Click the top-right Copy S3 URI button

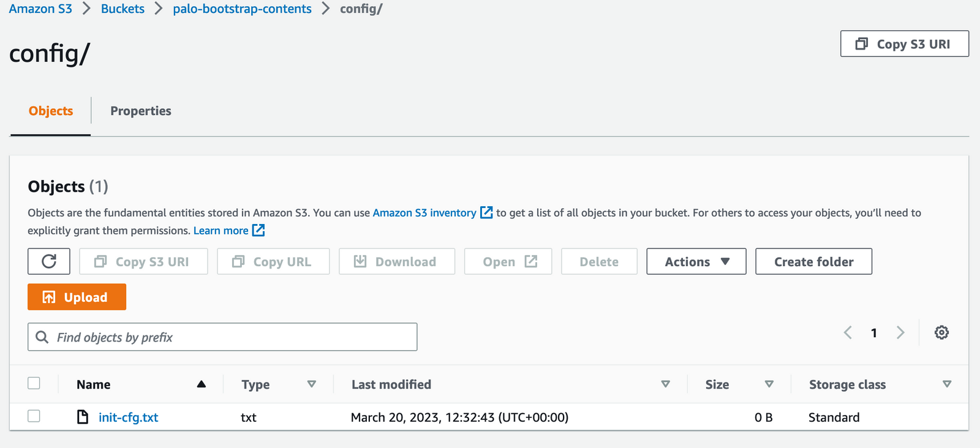[x=905, y=43]
